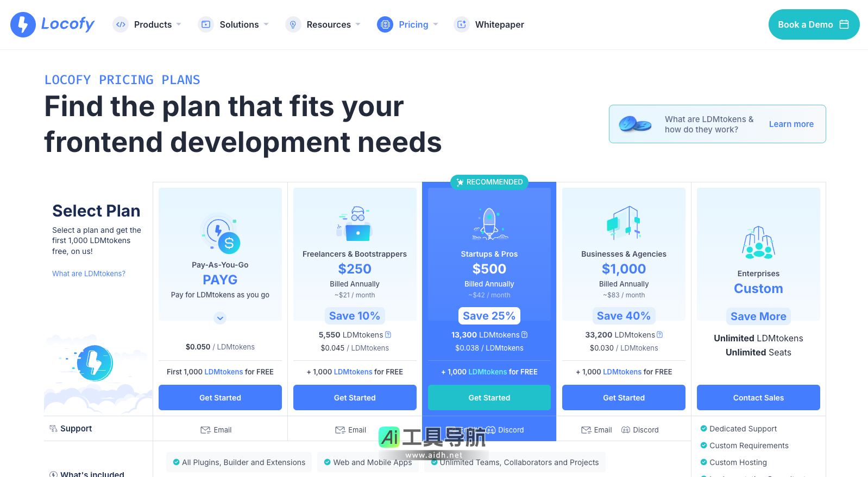Click the Custom Requirements item
Viewport: 868px width, 477px height.
pos(749,446)
